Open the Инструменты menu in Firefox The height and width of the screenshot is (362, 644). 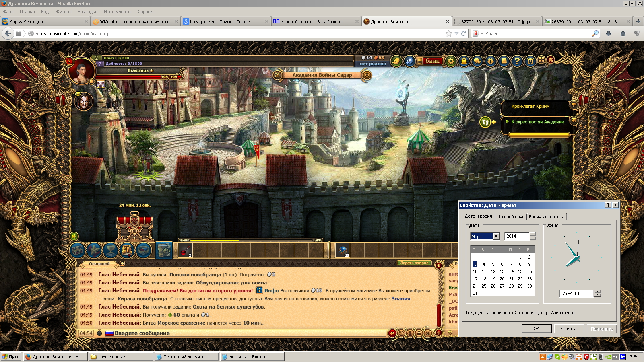click(118, 12)
